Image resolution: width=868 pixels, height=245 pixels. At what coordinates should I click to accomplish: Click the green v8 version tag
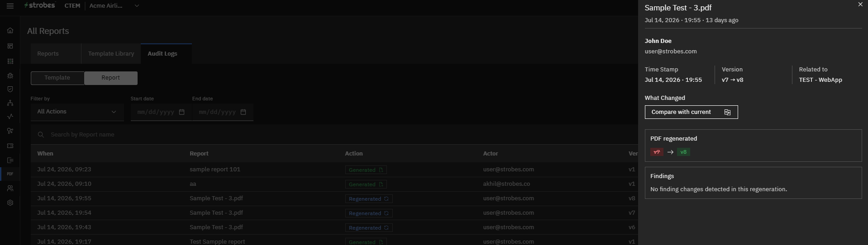[683, 152]
